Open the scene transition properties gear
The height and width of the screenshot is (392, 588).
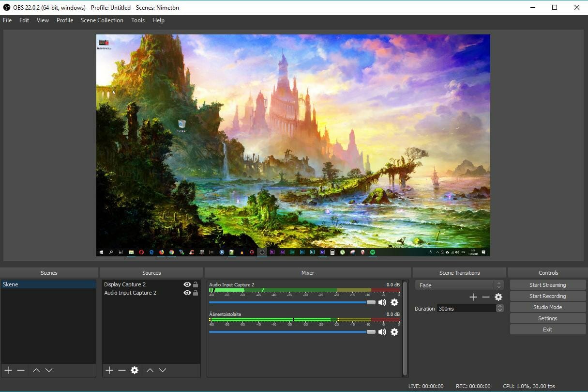click(498, 297)
